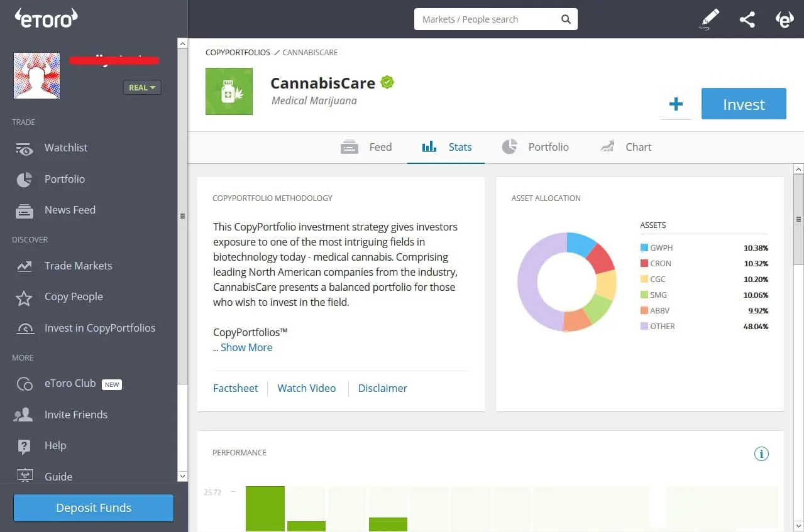Click the CANNABISCARE breadcrumb text

tap(310, 53)
